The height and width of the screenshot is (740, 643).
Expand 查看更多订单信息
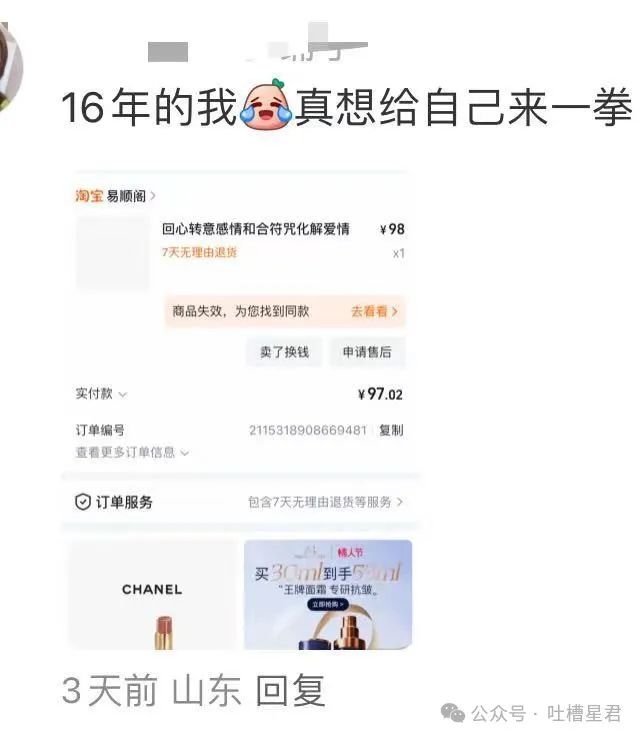(132, 453)
